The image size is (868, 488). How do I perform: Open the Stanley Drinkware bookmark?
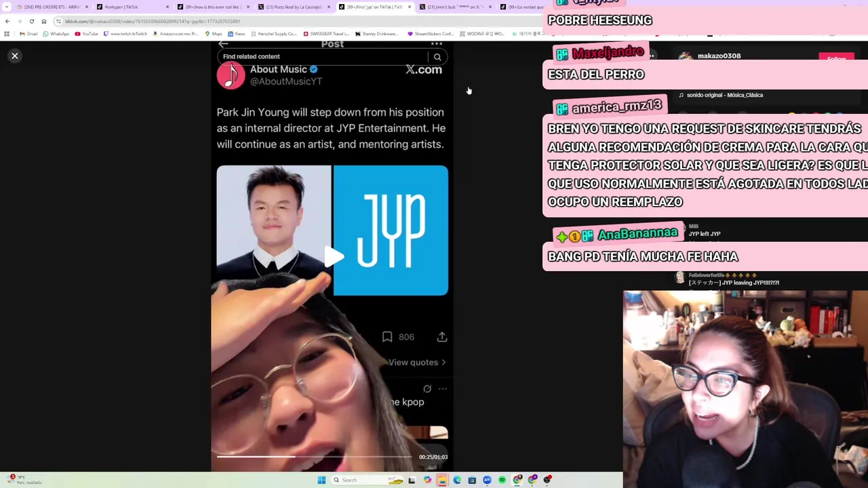coord(376,34)
